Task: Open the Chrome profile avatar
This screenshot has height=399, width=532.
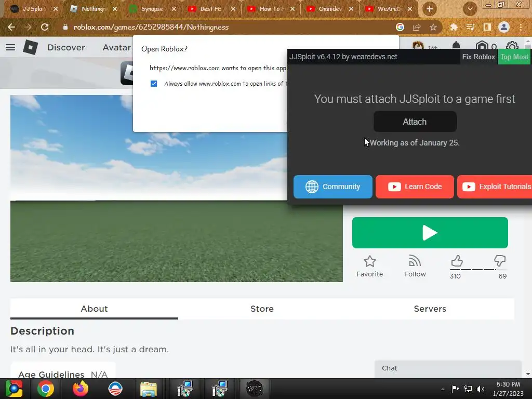Action: point(504,27)
